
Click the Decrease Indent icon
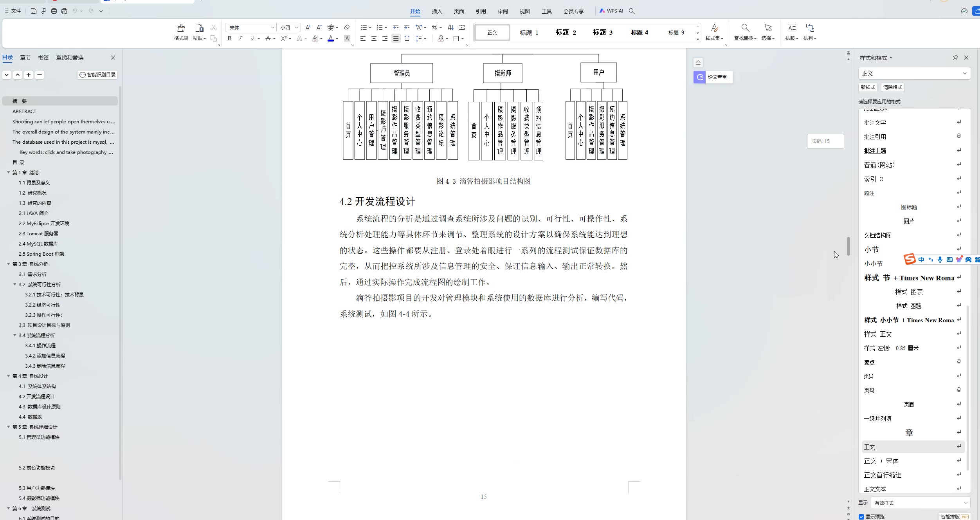pyautogui.click(x=396, y=27)
